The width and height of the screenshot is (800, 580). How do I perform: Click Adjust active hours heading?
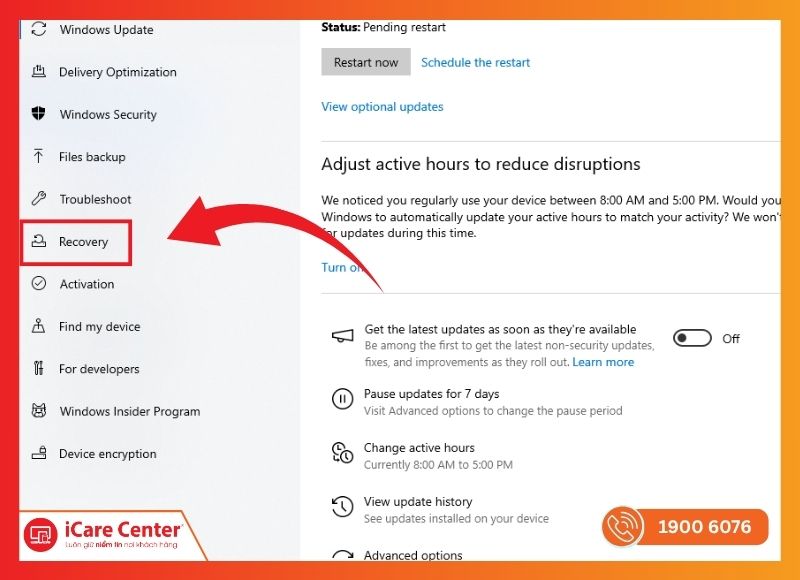[481, 164]
